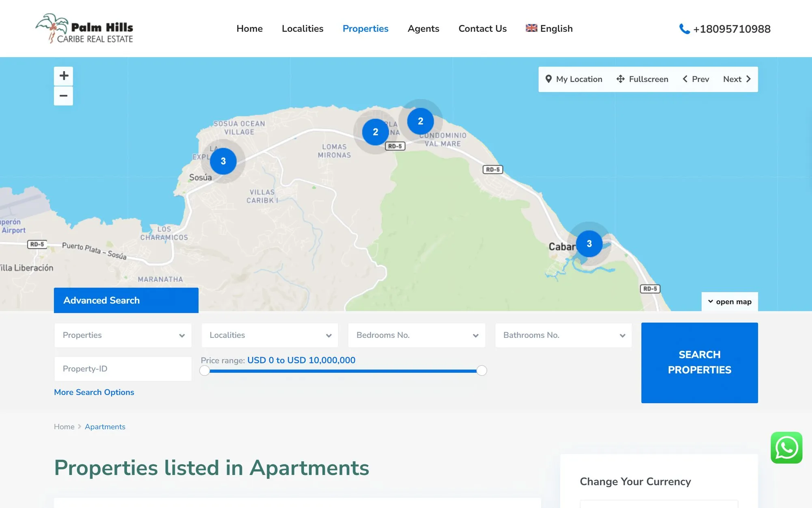Open the 2-property cluster by RD-5 marker
This screenshot has height=508, width=812.
pyautogui.click(x=376, y=132)
